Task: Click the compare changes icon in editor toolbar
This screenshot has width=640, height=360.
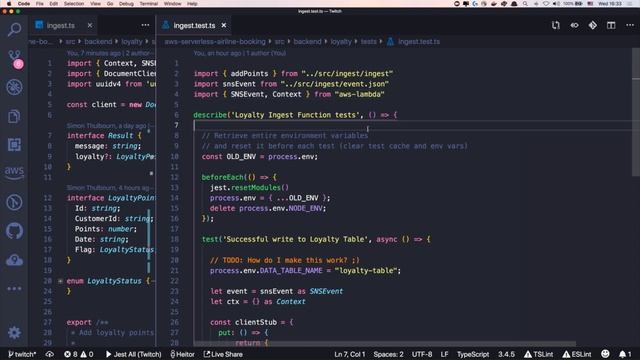Action: click(556, 25)
